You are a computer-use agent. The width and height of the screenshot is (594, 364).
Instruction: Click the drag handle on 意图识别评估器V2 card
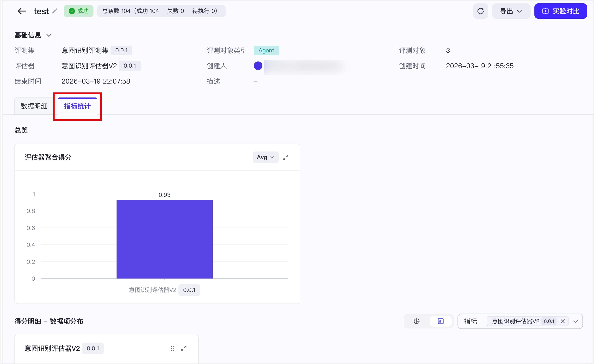pyautogui.click(x=172, y=348)
